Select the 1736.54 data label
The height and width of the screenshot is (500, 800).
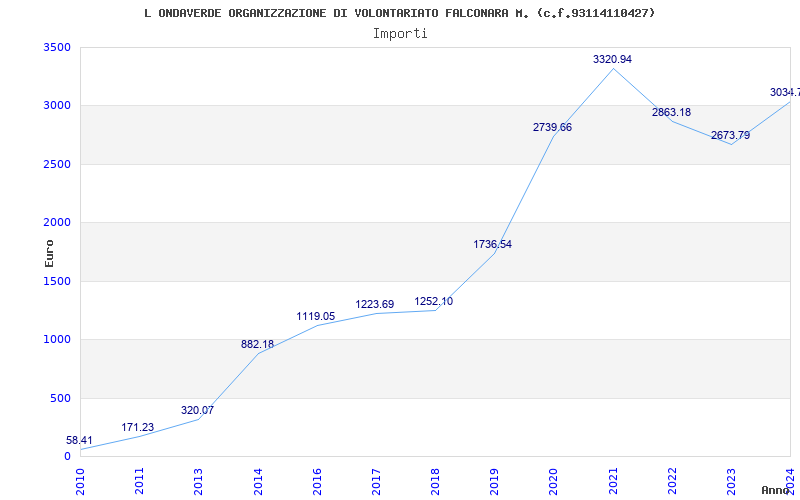(x=492, y=244)
